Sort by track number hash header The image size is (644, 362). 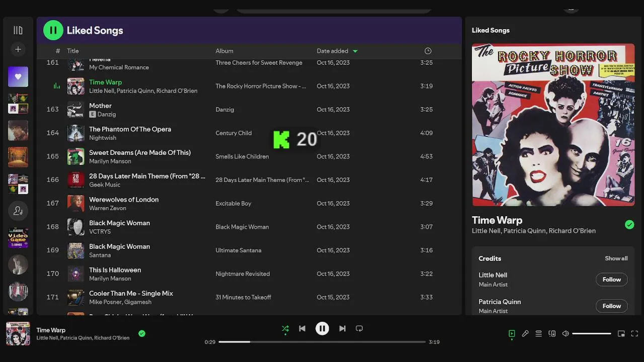tap(58, 51)
